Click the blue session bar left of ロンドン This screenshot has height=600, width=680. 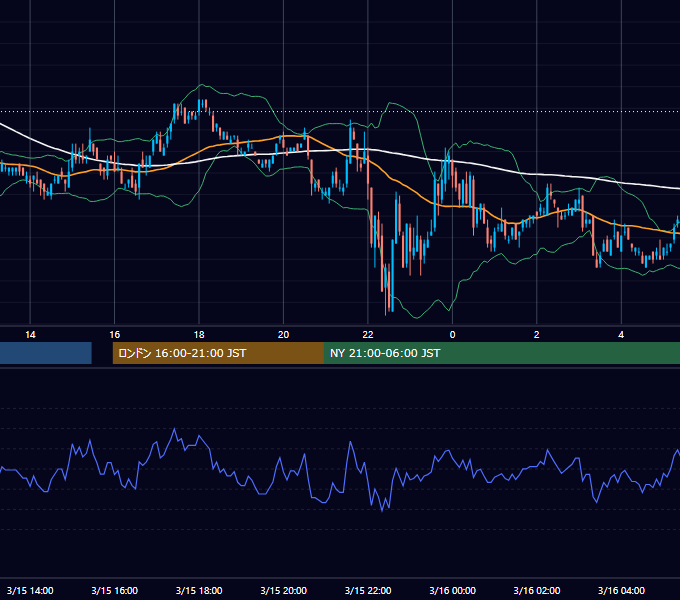coord(46,353)
